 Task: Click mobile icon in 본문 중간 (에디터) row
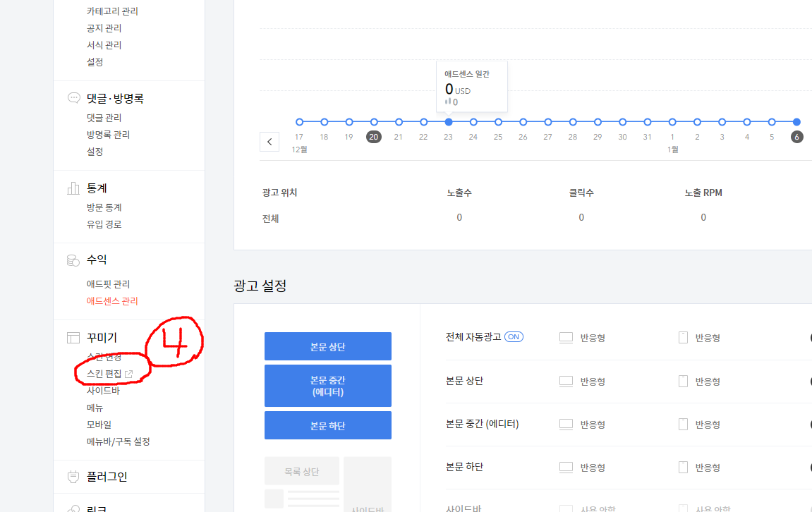coord(683,424)
